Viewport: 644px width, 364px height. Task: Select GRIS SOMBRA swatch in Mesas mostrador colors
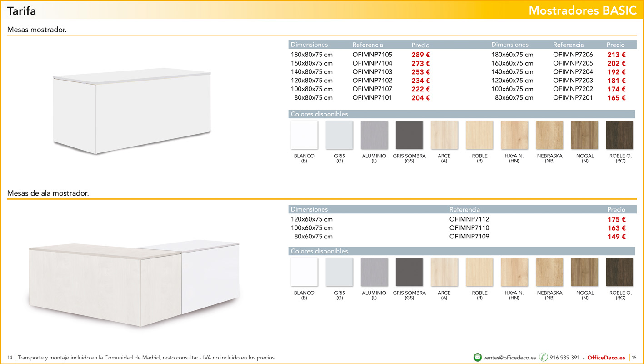[x=409, y=135]
